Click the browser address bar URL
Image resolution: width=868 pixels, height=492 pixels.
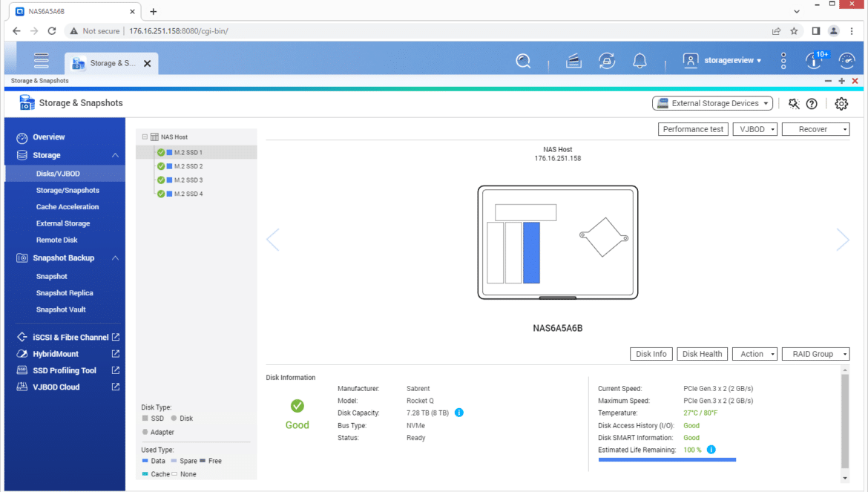tap(179, 31)
